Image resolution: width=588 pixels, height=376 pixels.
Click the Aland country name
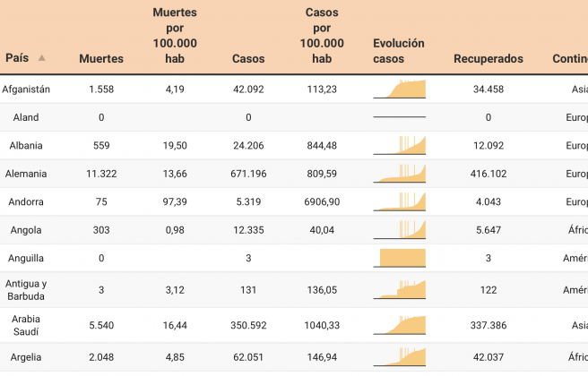[26, 117]
